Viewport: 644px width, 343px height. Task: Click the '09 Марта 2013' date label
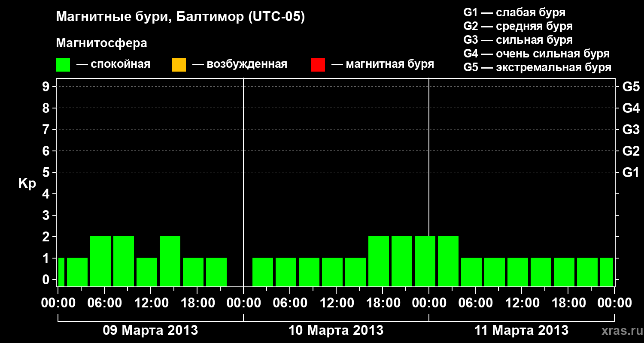pos(150,330)
